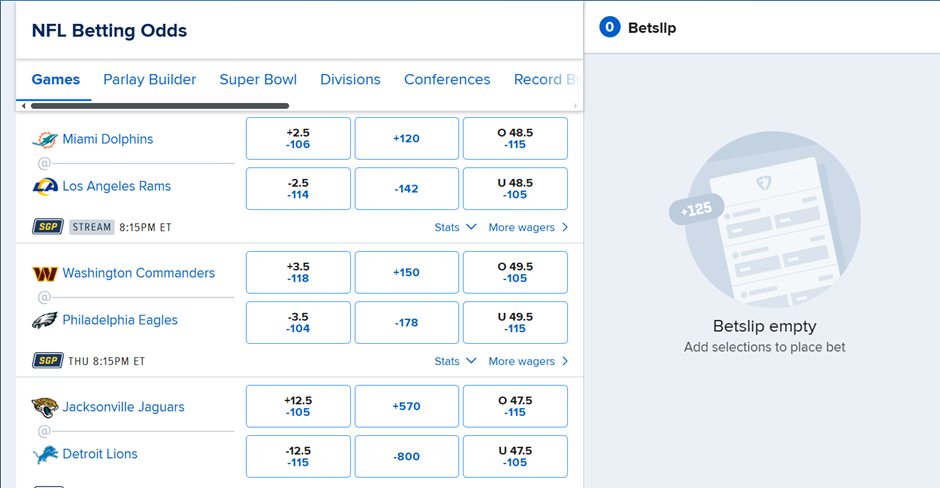The height and width of the screenshot is (488, 940).
Task: Select Over 47.5 at -115
Action: coord(515,406)
